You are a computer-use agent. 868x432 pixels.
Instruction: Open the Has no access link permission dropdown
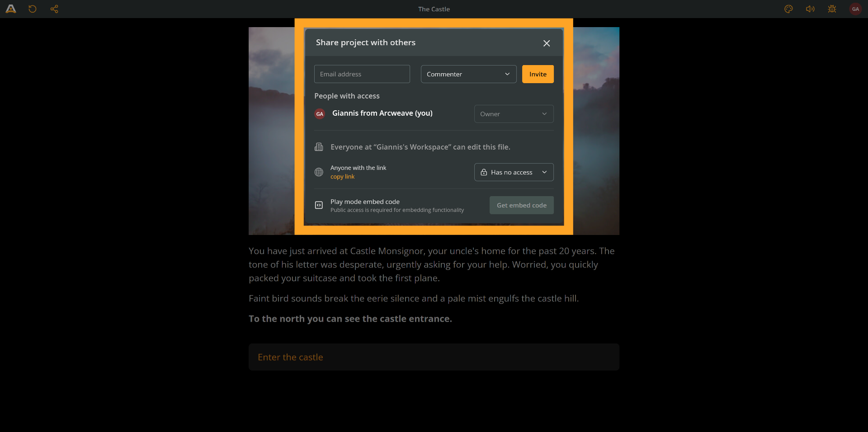tap(514, 172)
